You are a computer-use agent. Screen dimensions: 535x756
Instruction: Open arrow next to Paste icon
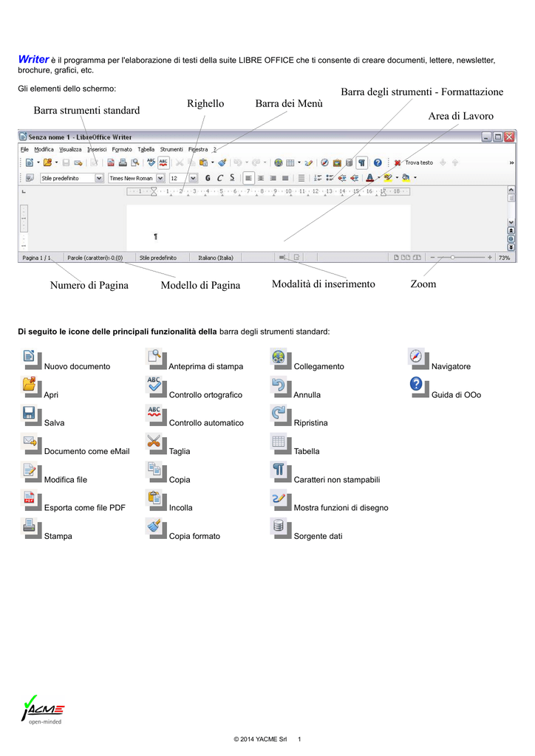point(213,162)
